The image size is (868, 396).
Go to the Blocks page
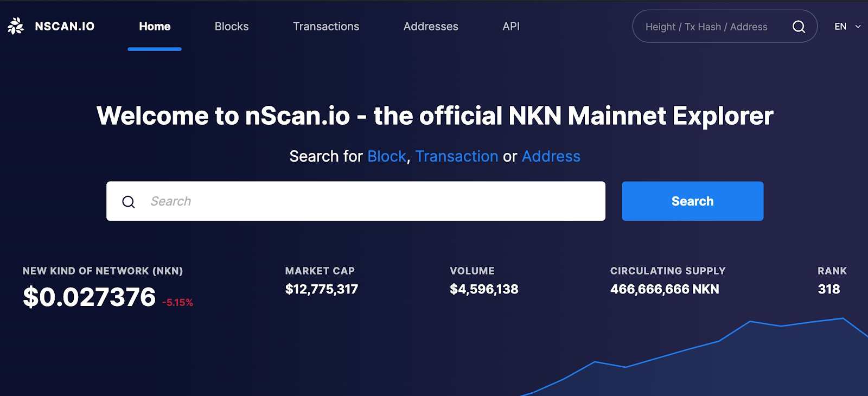click(232, 26)
